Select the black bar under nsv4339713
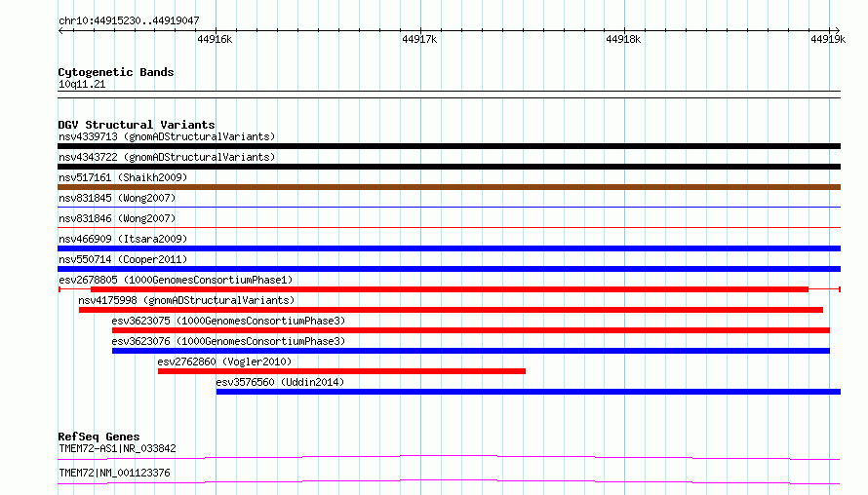The width and height of the screenshot is (868, 495). point(449,146)
